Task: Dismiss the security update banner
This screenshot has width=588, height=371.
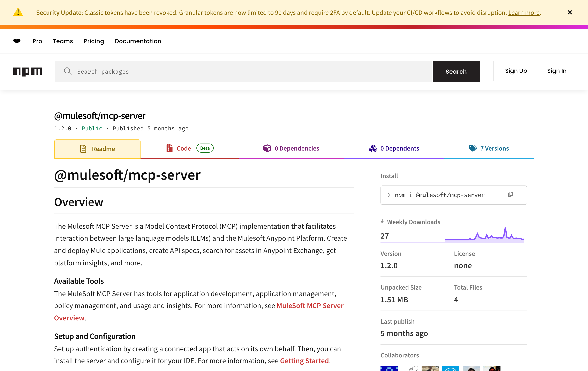Action: pyautogui.click(x=570, y=13)
